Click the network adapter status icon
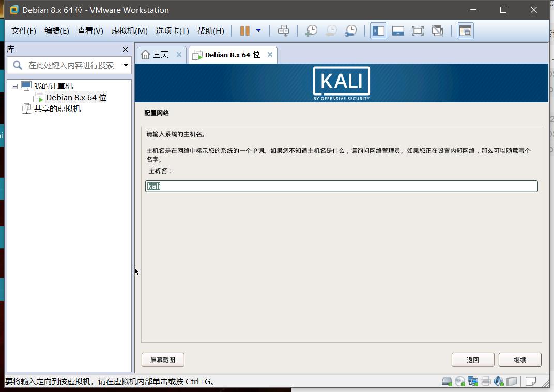 (473, 381)
